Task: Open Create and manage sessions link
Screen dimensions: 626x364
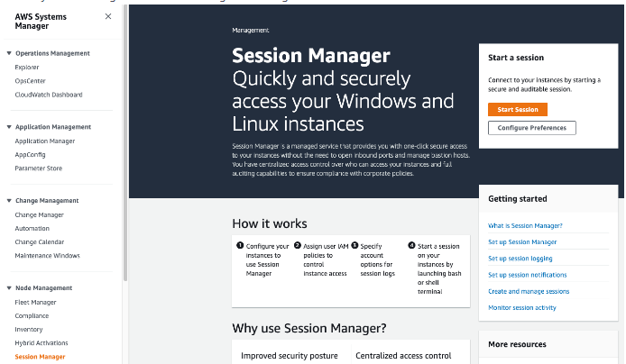Action: tap(529, 292)
